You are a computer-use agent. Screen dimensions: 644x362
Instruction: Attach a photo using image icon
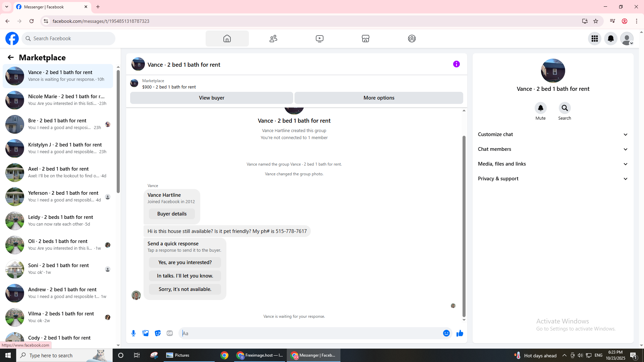[146, 333]
